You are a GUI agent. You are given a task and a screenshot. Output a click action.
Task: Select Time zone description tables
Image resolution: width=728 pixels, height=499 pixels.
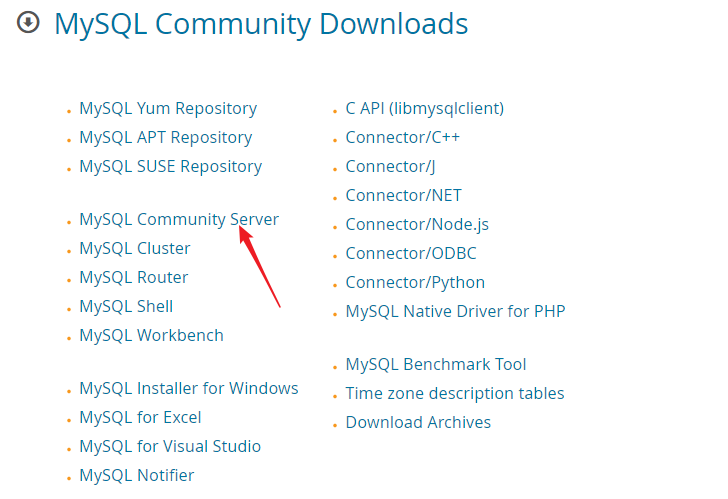tap(455, 394)
